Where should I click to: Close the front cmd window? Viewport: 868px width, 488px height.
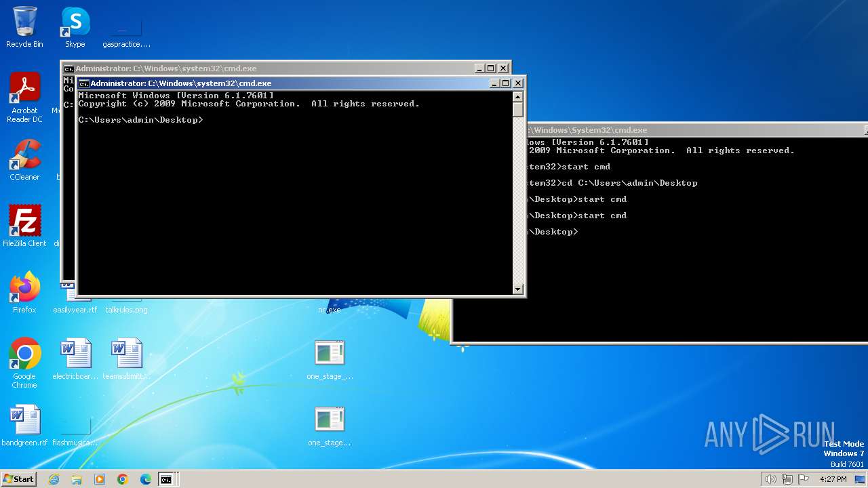(518, 83)
